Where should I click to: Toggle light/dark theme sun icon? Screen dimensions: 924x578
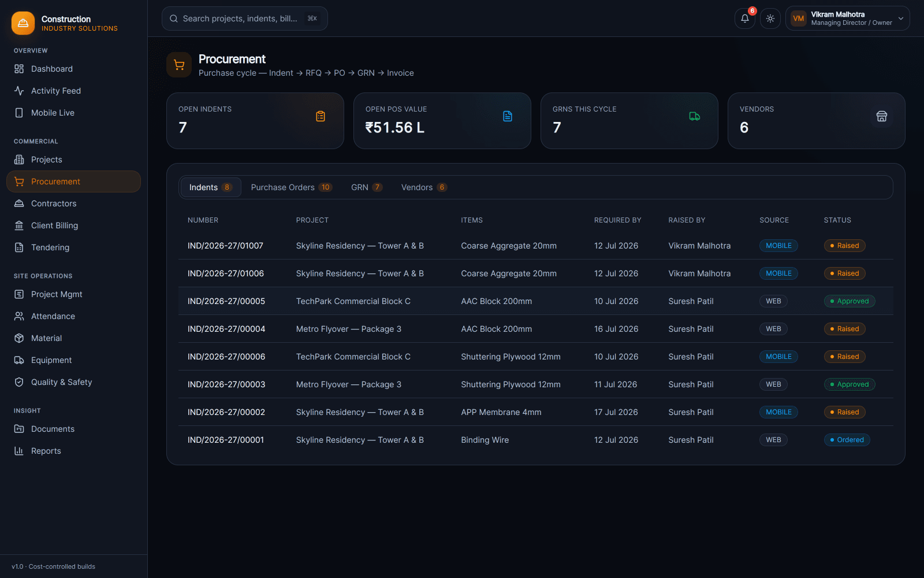(770, 18)
